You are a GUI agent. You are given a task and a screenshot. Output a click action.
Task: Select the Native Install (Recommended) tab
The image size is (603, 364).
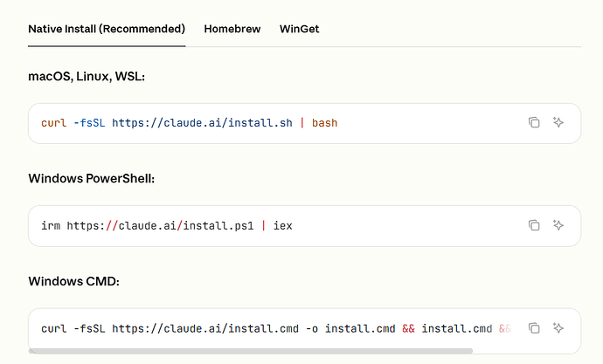pyautogui.click(x=107, y=29)
